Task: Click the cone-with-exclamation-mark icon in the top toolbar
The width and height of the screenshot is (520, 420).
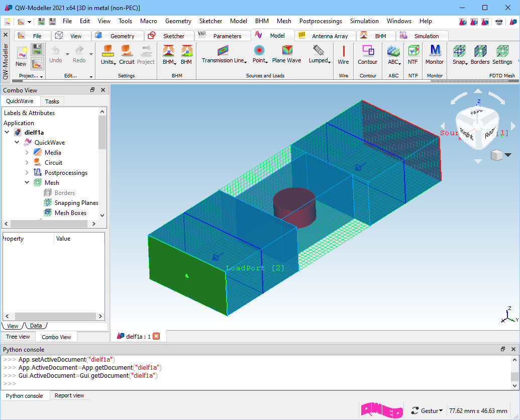Action: [474, 22]
